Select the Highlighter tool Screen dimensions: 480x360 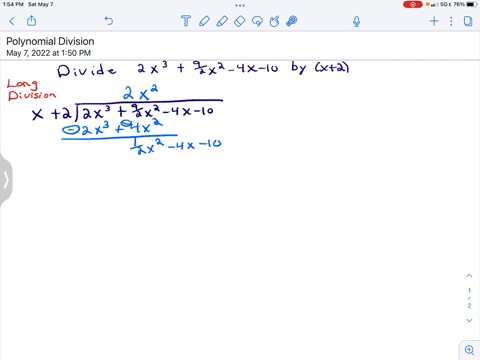pyautogui.click(x=222, y=21)
